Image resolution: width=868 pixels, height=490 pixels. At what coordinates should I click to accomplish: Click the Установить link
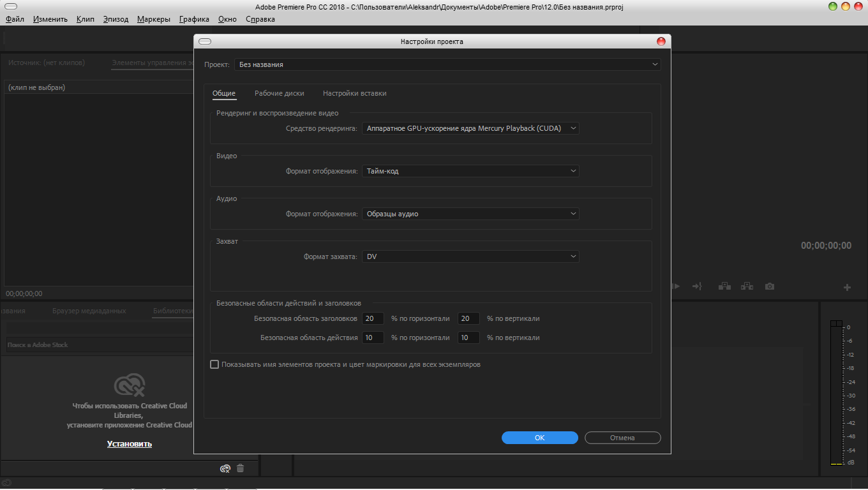click(x=130, y=443)
